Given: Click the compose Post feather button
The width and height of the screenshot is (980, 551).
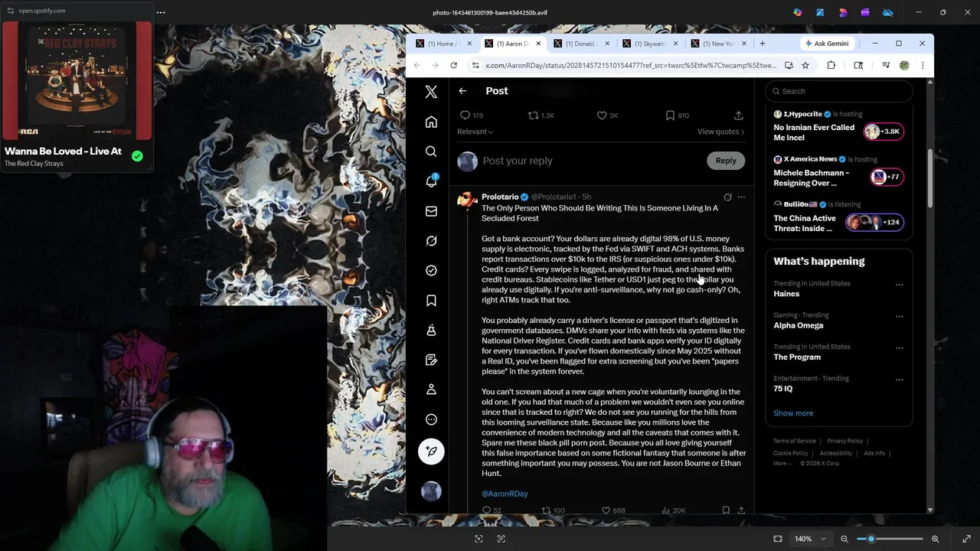Looking at the screenshot, I should [x=431, y=452].
